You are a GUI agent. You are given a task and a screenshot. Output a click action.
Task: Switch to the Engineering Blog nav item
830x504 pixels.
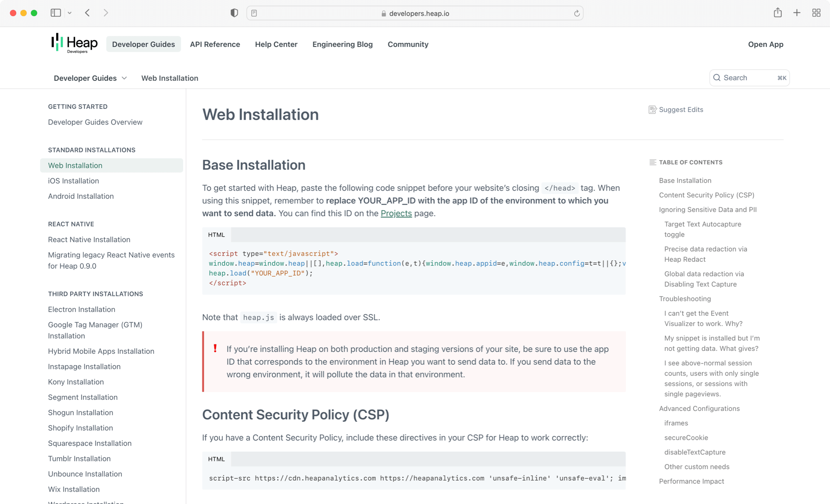pos(342,44)
